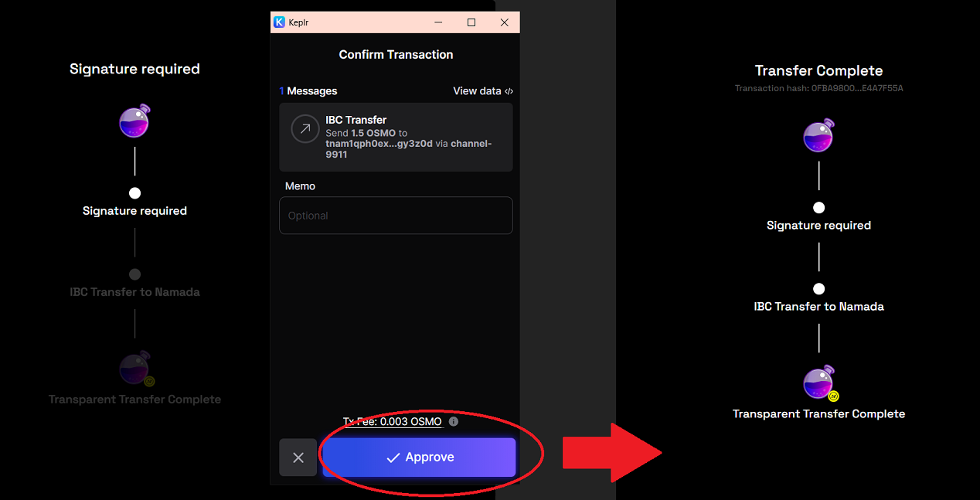
Task: Click the Memo optional input field
Action: (396, 216)
